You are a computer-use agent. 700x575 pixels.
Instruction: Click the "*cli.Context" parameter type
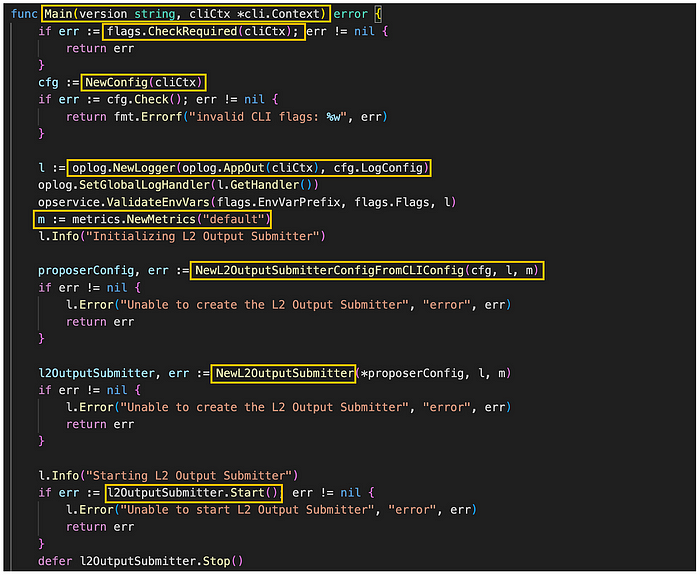[x=279, y=14]
